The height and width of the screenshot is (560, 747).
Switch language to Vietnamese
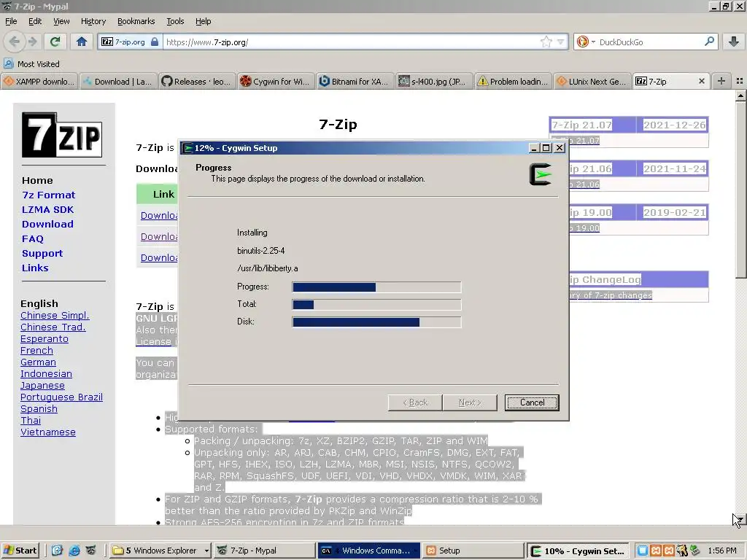pyautogui.click(x=48, y=432)
